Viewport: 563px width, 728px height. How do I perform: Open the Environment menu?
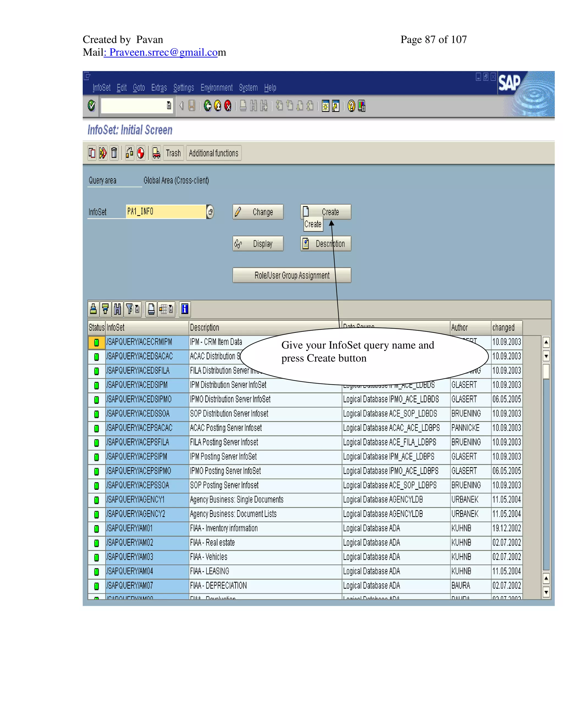point(216,88)
